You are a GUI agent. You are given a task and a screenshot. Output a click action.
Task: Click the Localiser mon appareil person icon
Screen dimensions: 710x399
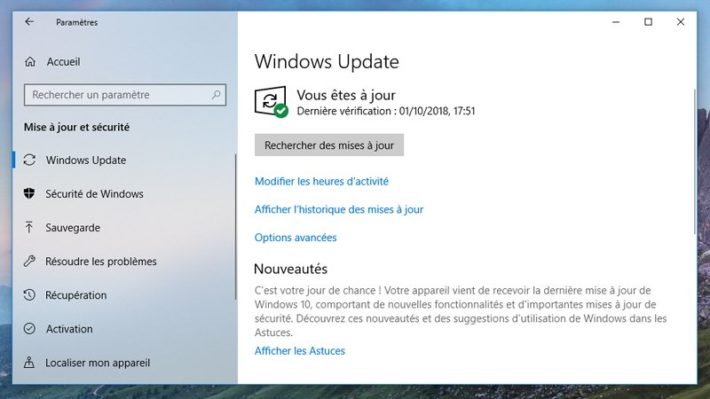(x=29, y=362)
